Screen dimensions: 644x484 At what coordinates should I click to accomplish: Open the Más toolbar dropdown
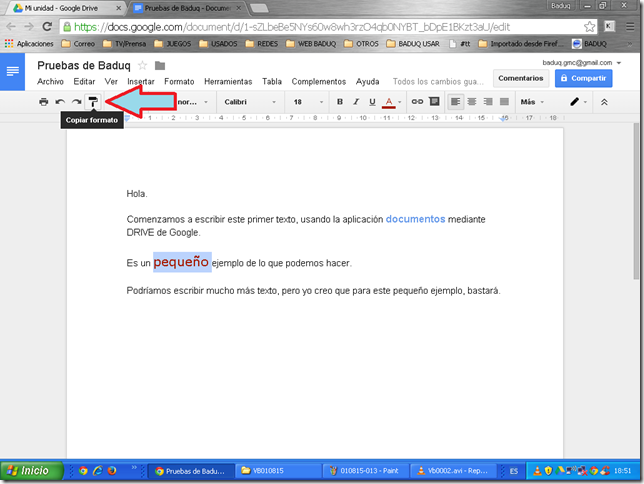click(532, 101)
